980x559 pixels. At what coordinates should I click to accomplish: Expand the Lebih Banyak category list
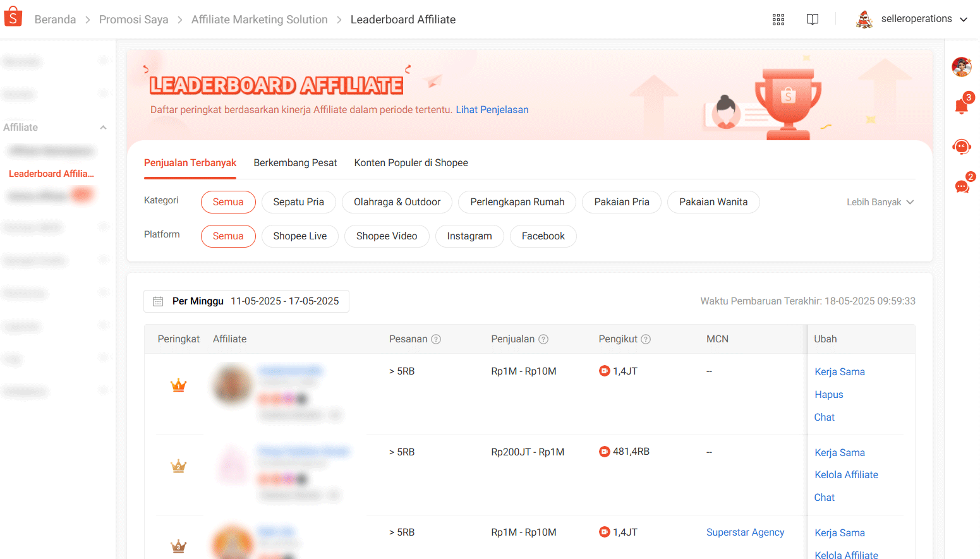pos(880,201)
